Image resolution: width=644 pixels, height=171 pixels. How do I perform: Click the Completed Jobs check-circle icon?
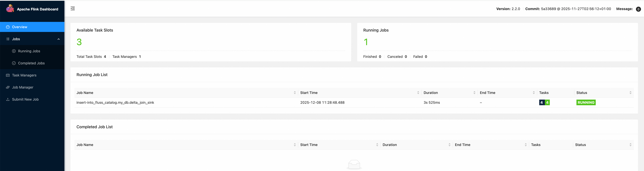point(14,63)
